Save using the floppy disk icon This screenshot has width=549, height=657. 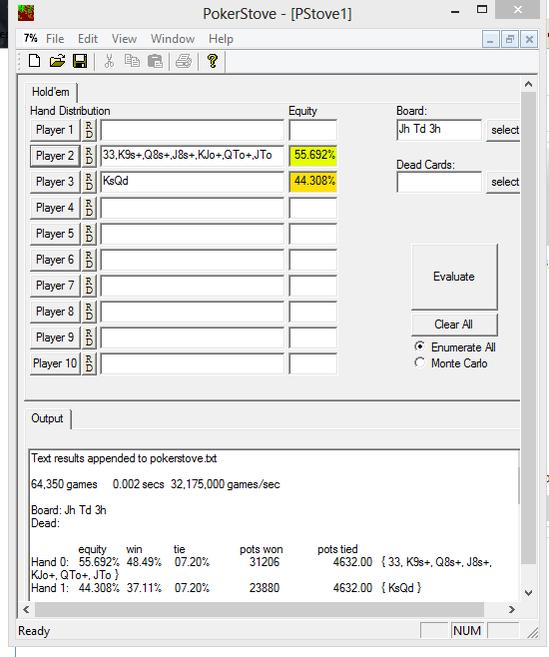pos(80,61)
